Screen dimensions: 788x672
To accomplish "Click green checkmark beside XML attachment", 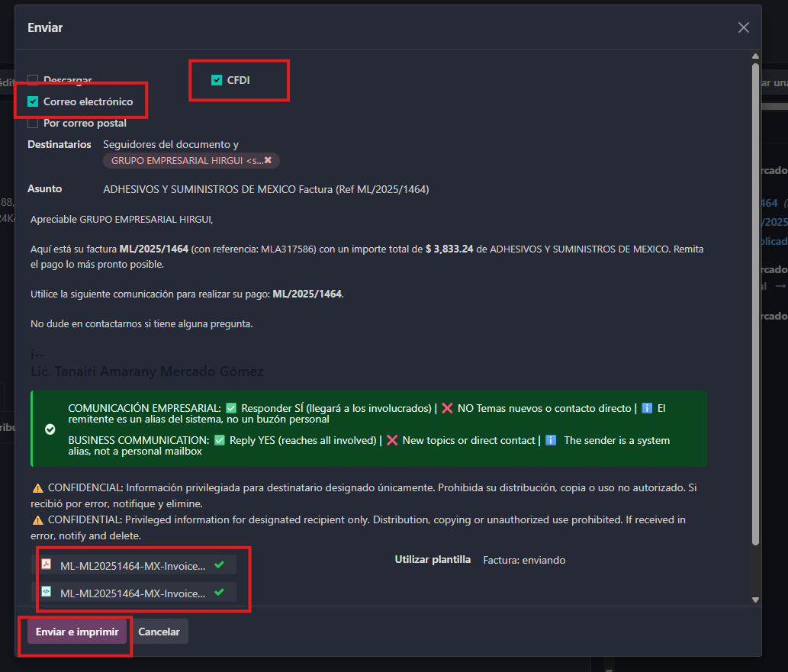I will point(219,592).
